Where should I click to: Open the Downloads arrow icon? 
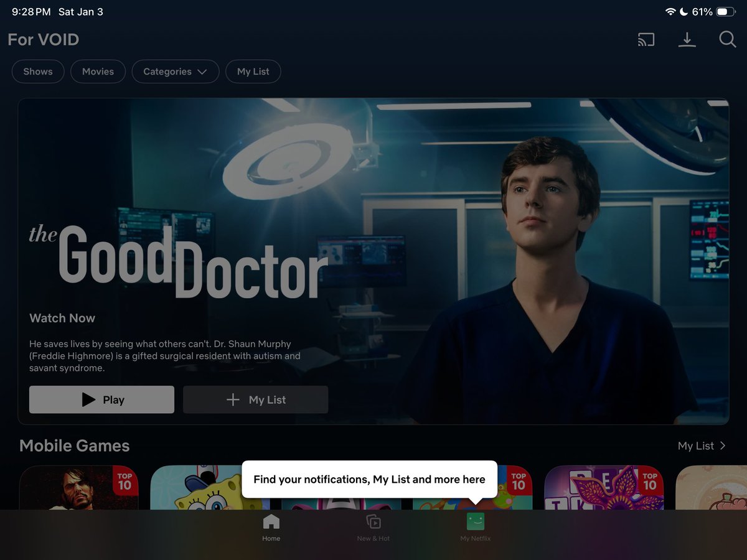(x=687, y=40)
